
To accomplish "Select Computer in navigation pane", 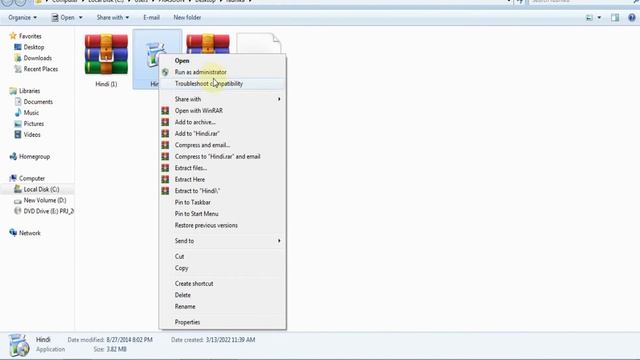I will click(x=32, y=178).
